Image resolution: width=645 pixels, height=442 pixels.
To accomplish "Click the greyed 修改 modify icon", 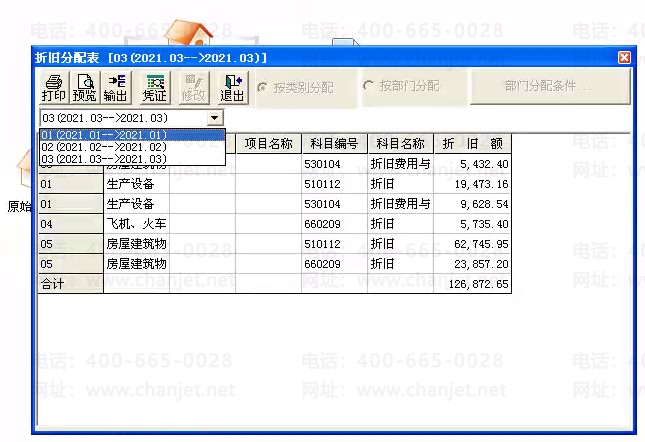I will click(x=193, y=88).
